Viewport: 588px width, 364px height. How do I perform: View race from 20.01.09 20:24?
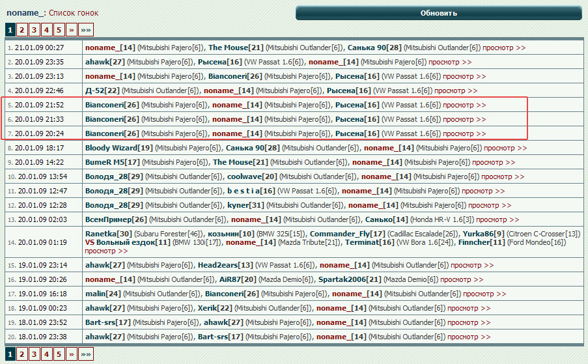464,134
